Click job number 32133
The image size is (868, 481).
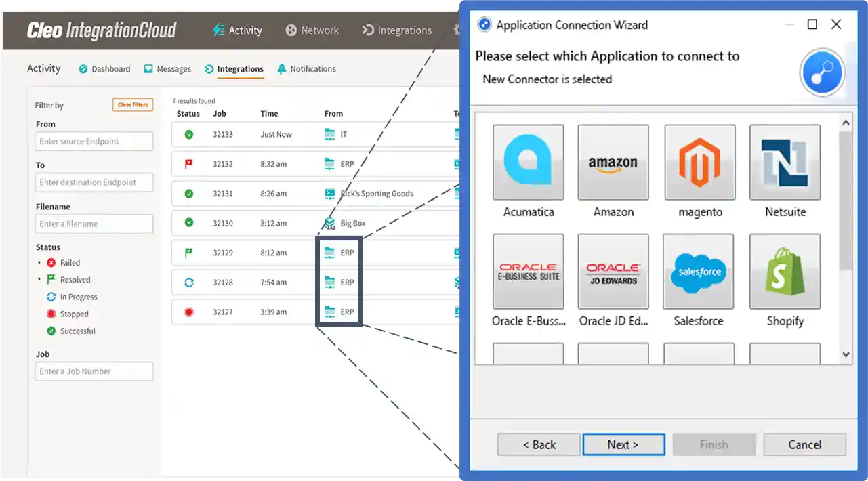223,135
